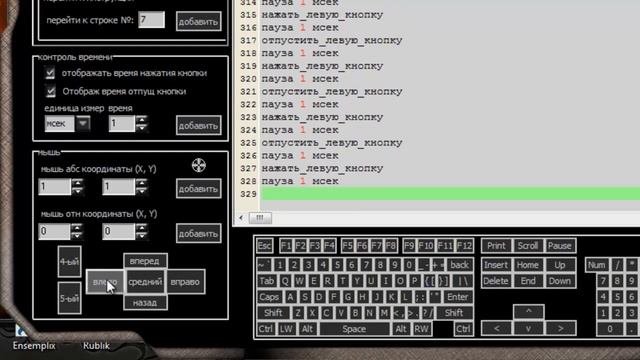Viewport: 640px width, 360px height.
Task: Click the F12 key on virtual keyboard
Action: pos(464,246)
